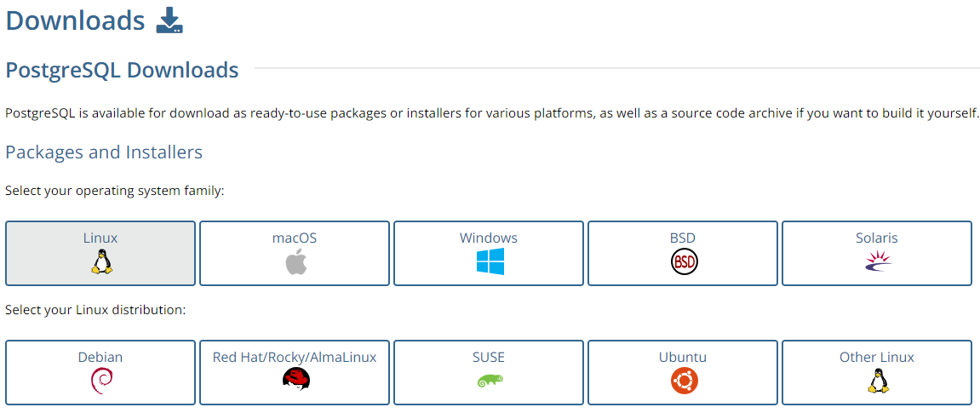Click the Downloads page heading
Screen dimensions: 980x413
(x=75, y=20)
